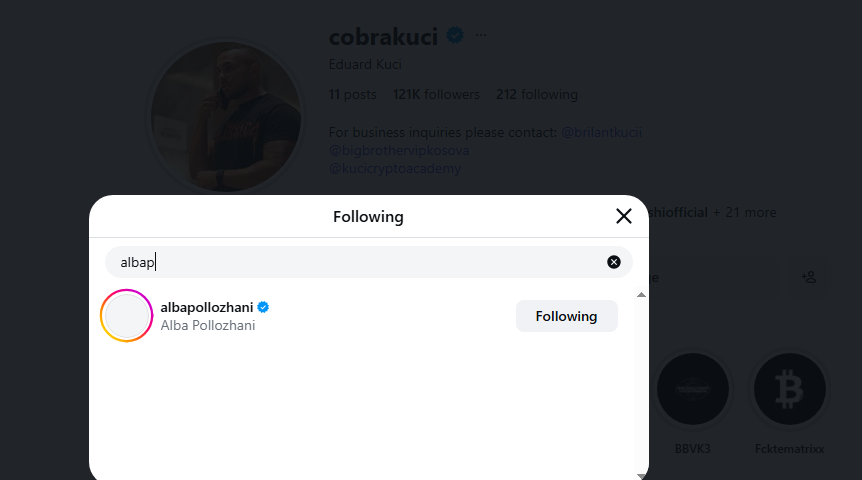Close the Following dialog

click(624, 216)
